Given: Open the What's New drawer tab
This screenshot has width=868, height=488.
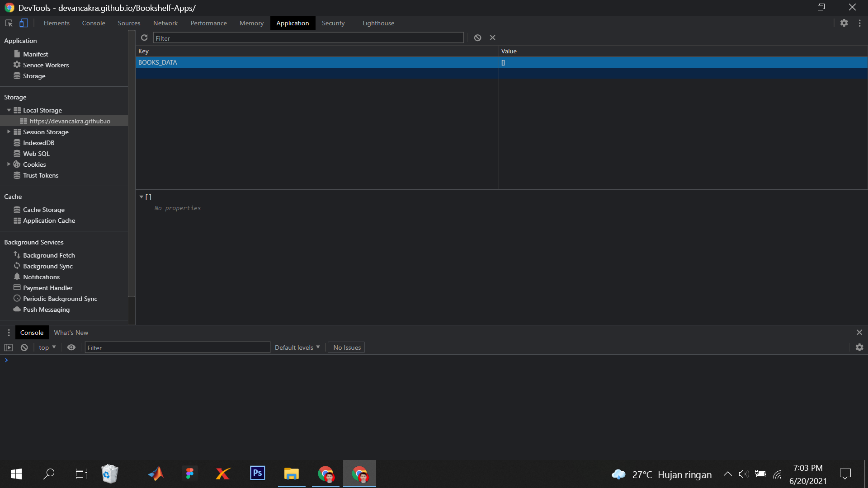Looking at the screenshot, I should [71, 333].
